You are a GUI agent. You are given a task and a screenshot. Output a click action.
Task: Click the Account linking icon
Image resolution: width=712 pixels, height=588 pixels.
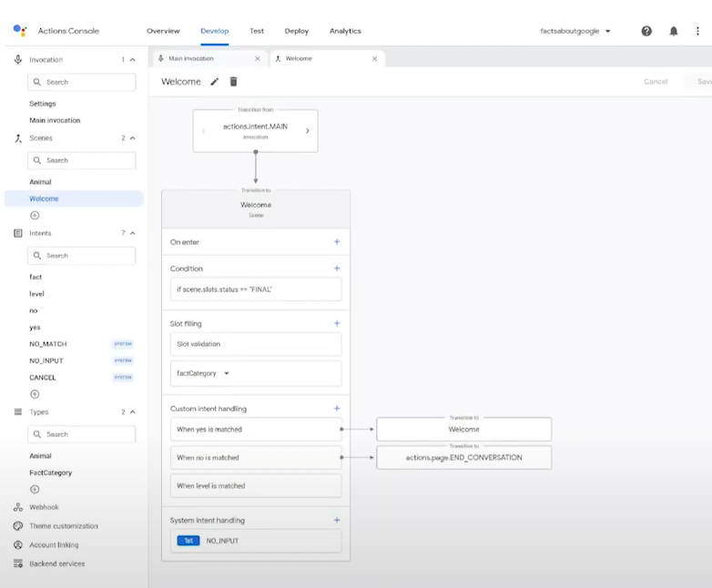(17, 545)
